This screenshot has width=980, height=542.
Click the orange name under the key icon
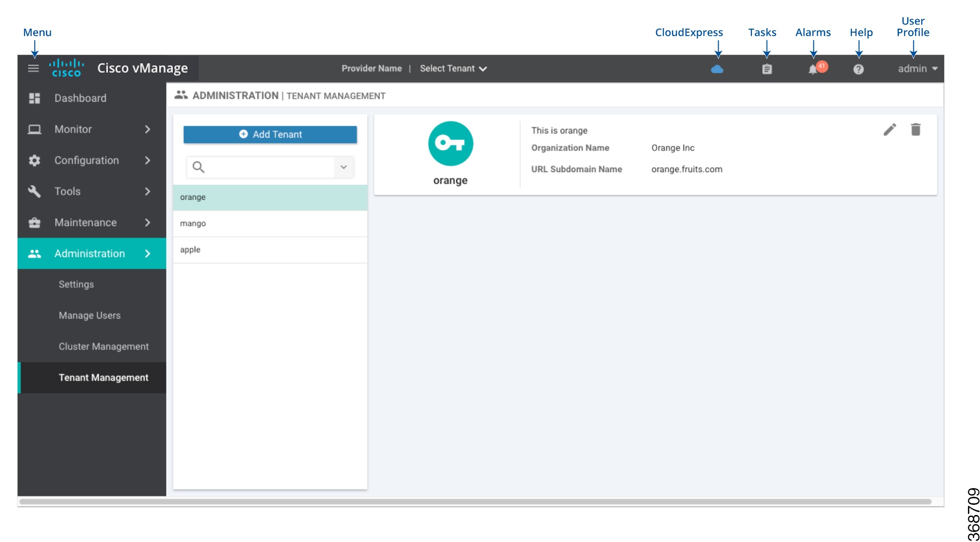click(450, 180)
